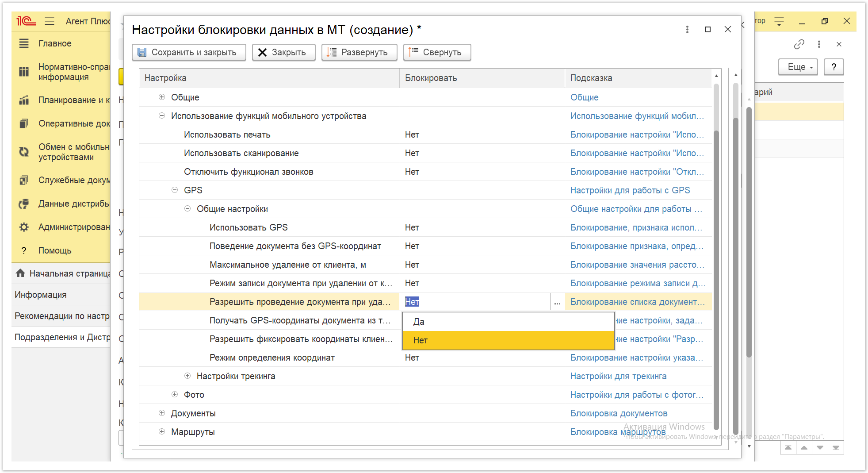Click the Свернуть button

pos(437,52)
